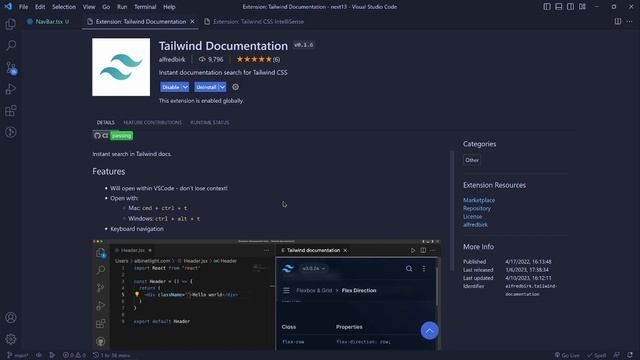This screenshot has width=640, height=360.
Task: Click the extension settings gear next to Uninstall
Action: 236,87
